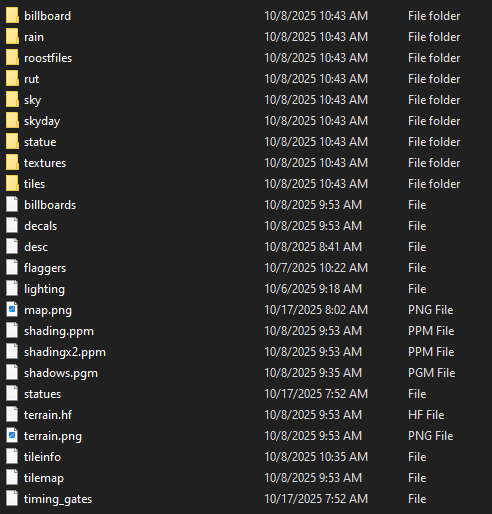The height and width of the screenshot is (514, 492).
Task: Select the tiles folder entry
Action: [x=246, y=184]
